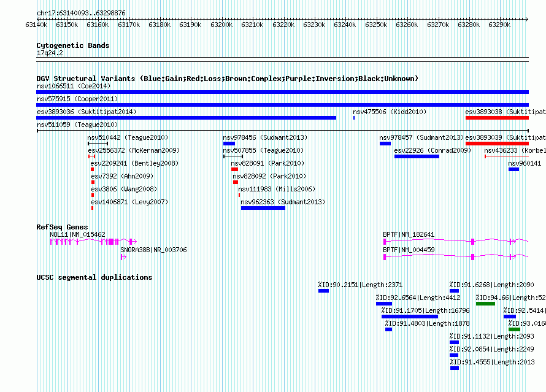Click the nsv111983 (Mills2006) variant label

click(277, 189)
